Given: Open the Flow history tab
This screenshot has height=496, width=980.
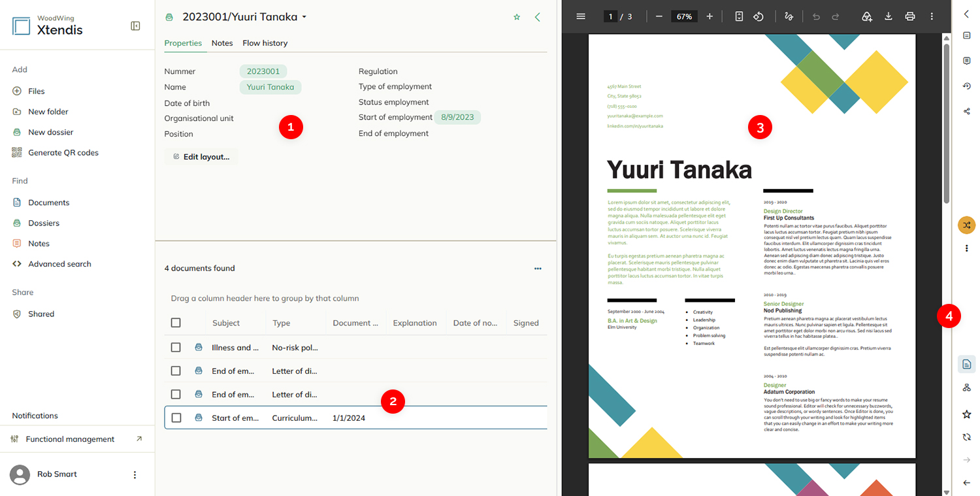Looking at the screenshot, I should [x=265, y=43].
